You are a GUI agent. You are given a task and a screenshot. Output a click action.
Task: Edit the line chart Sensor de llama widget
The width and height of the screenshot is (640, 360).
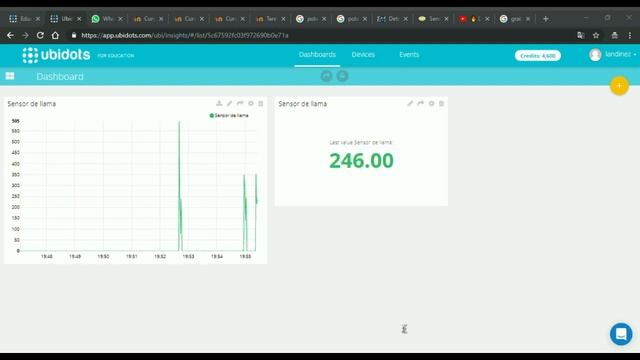tap(229, 103)
